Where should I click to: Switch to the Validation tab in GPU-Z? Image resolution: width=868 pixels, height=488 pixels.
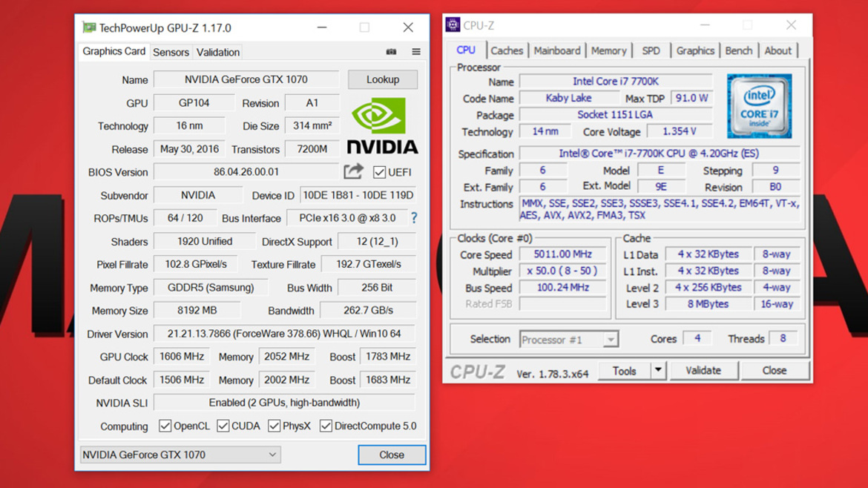click(218, 52)
